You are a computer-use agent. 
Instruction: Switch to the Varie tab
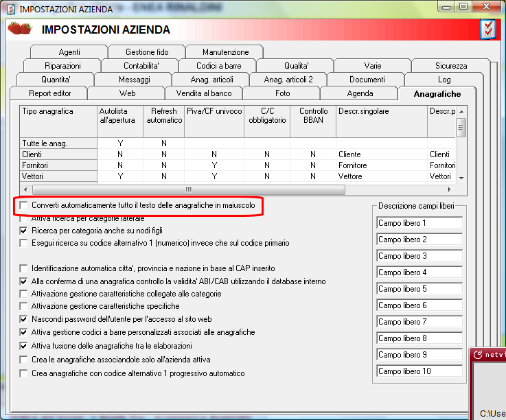pos(373,66)
